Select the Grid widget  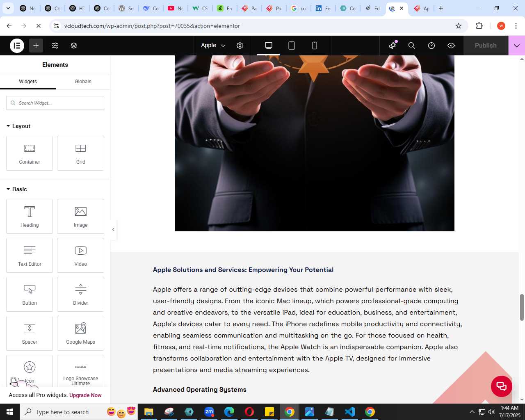tap(80, 153)
